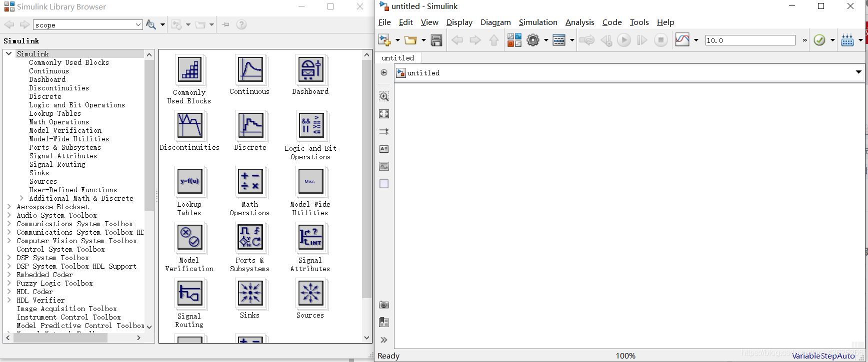Open the Simulation Data Inspector icon
The width and height of the screenshot is (868, 362).
point(682,40)
